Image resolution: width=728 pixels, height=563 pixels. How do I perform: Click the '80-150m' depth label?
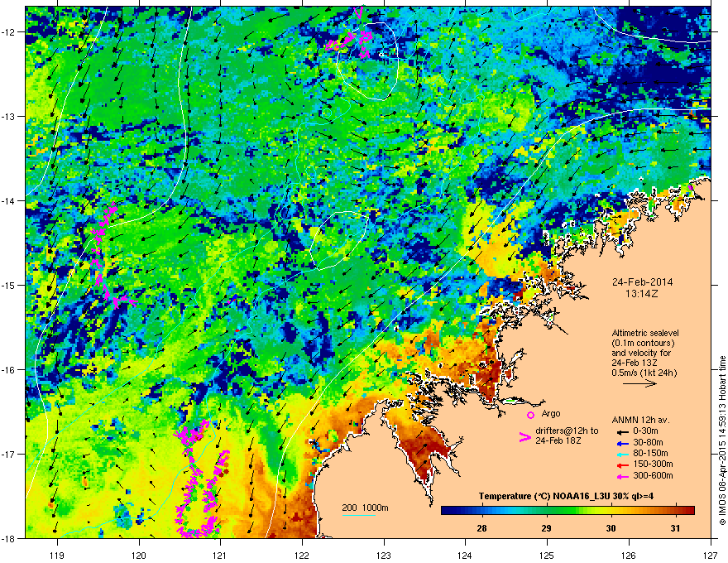tap(650, 454)
